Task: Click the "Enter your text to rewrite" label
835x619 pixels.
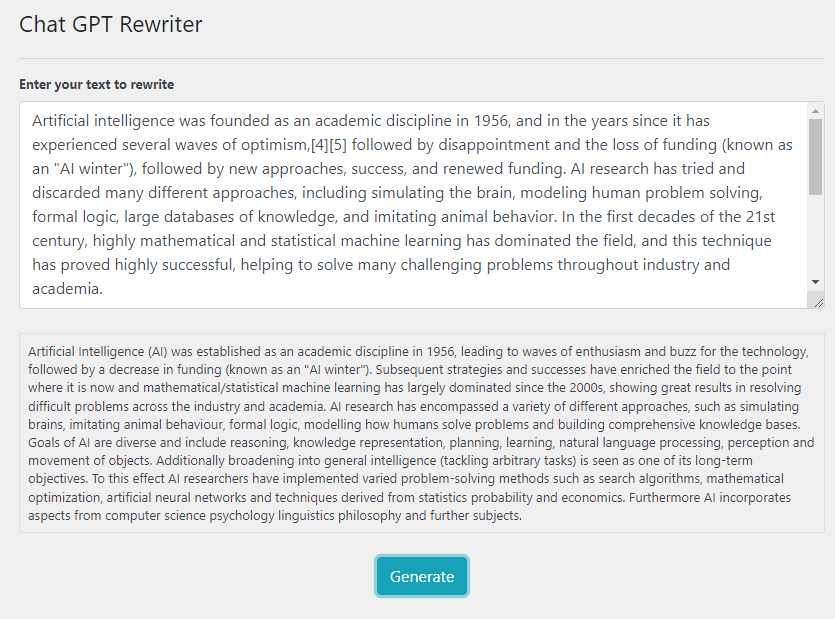Action: [96, 85]
